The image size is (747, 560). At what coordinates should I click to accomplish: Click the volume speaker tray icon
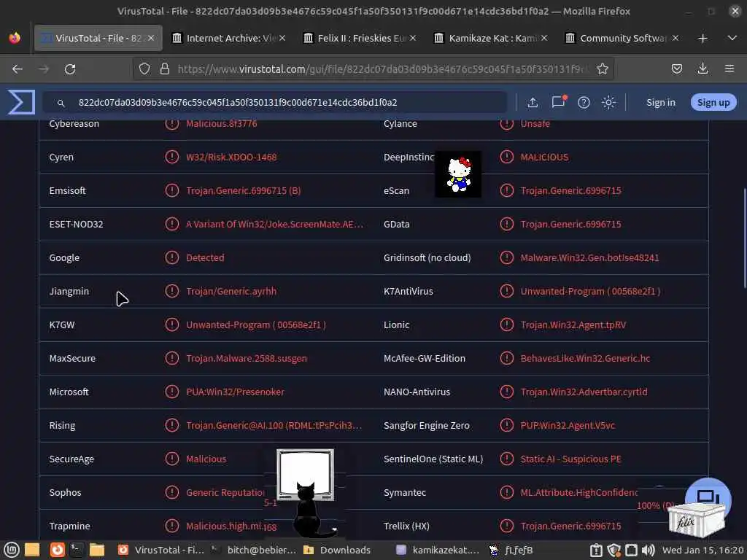[x=648, y=551]
